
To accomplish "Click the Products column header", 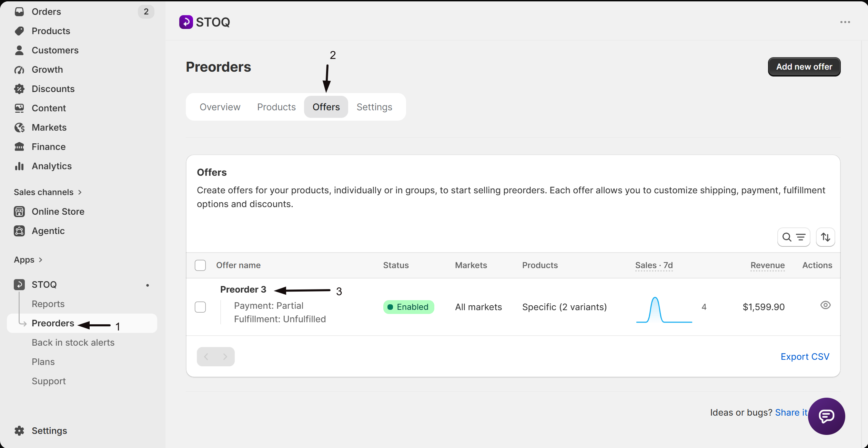I will click(x=540, y=265).
